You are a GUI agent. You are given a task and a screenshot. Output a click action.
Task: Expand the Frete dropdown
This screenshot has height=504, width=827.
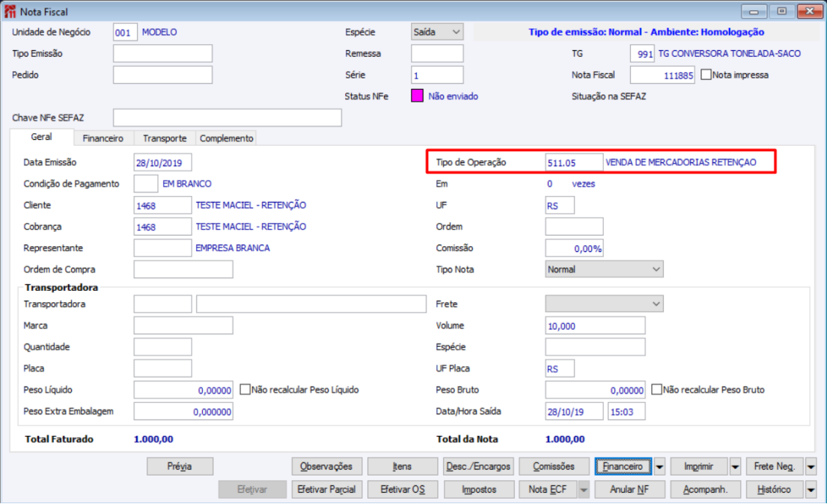[604, 304]
